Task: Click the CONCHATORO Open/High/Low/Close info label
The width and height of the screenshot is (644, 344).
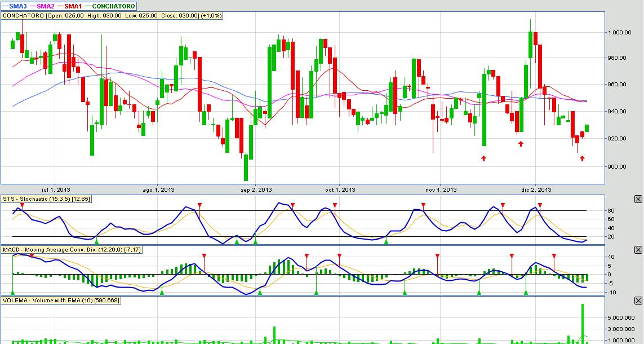Action: [113, 16]
